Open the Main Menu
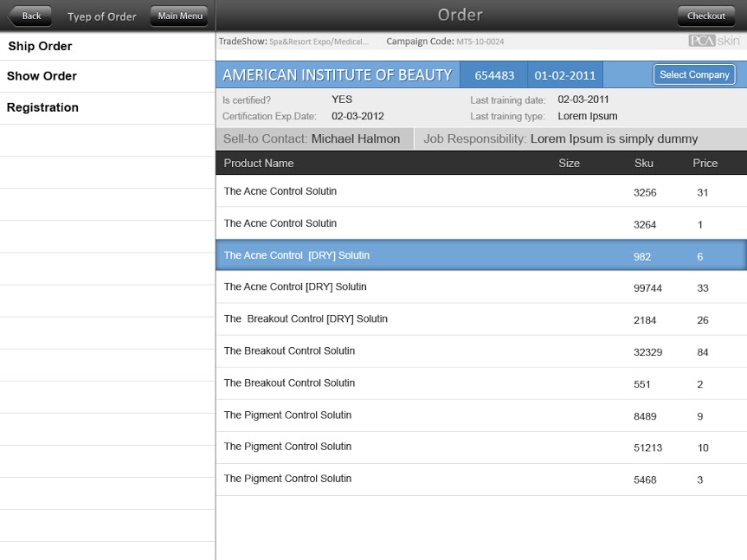This screenshot has width=747, height=560. (180, 16)
